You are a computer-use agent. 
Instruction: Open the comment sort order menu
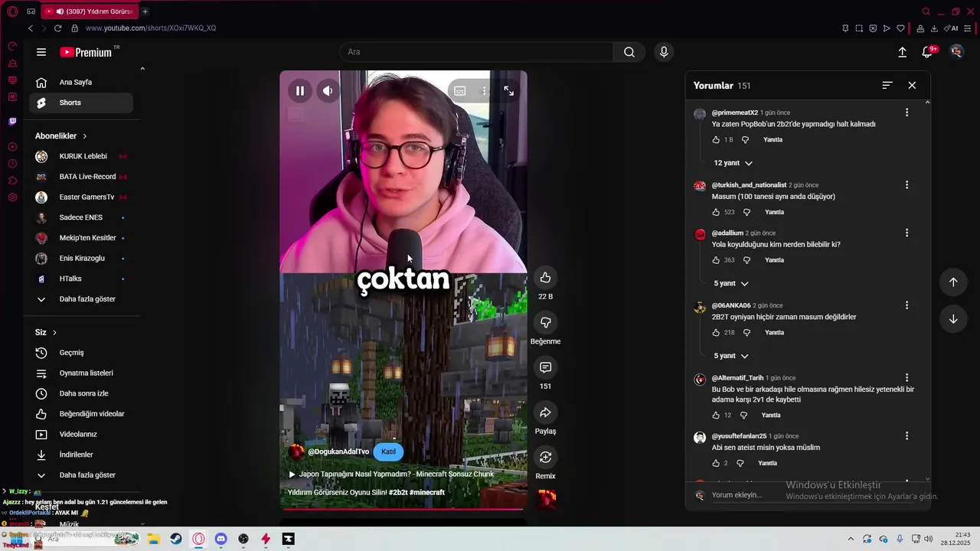point(887,86)
